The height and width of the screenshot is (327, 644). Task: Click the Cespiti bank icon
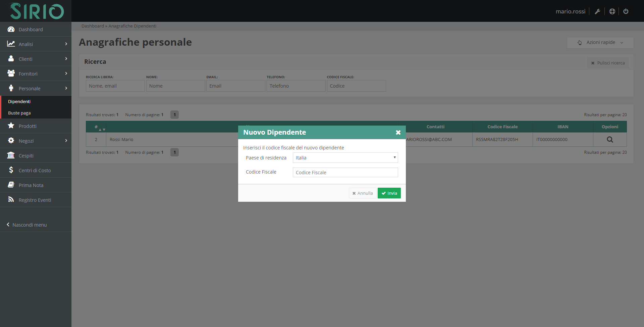click(11, 155)
